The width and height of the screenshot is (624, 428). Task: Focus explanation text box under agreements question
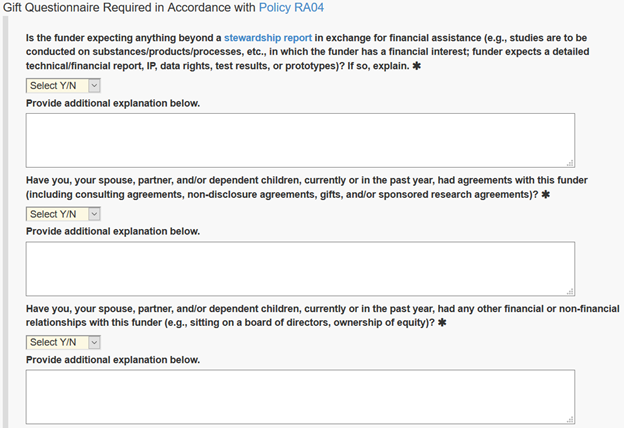[300, 268]
